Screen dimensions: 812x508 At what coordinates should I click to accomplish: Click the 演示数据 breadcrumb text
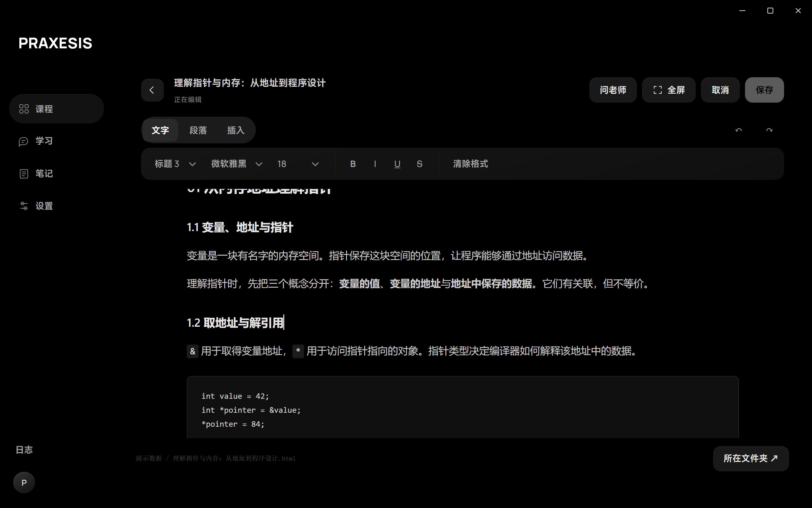point(149,458)
